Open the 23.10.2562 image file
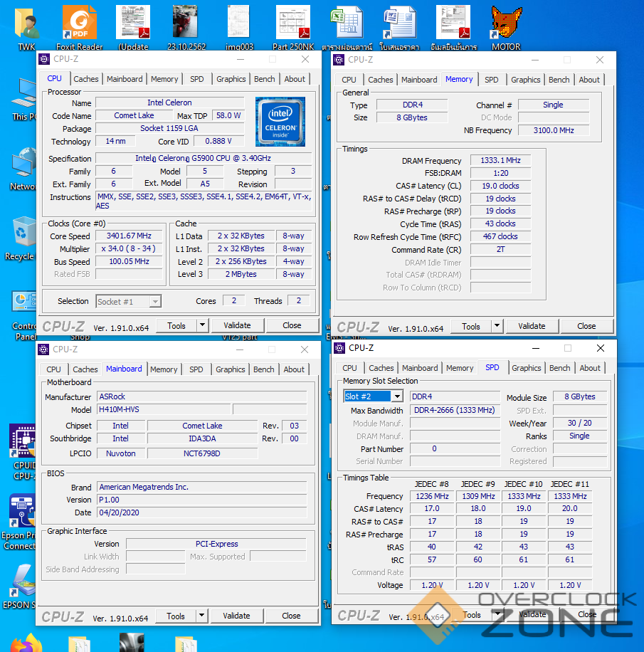Screen dimensions: 644x652 coord(186,23)
